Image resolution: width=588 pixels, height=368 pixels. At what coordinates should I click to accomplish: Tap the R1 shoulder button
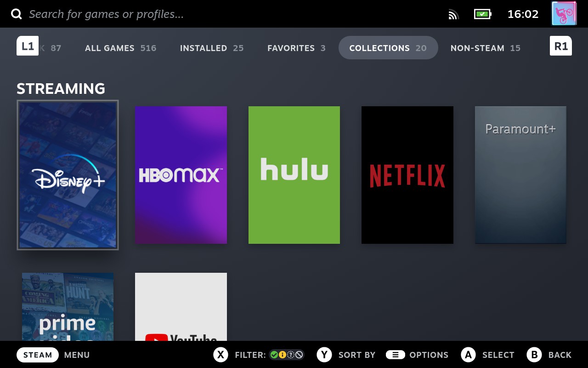561,46
